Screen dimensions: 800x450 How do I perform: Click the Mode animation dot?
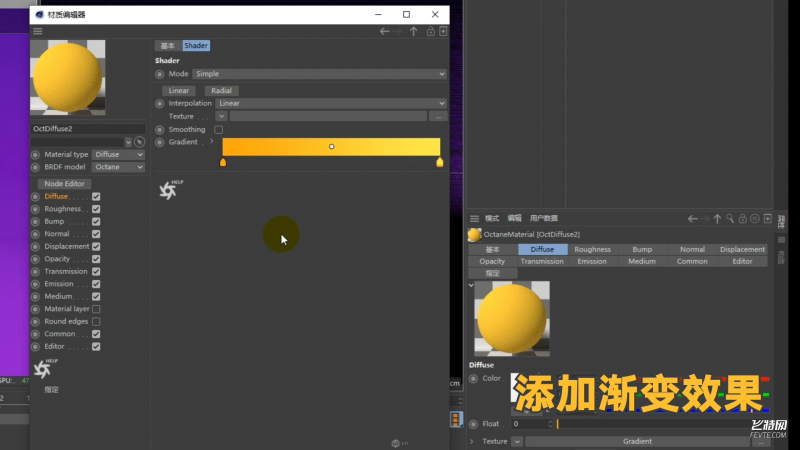(160, 74)
